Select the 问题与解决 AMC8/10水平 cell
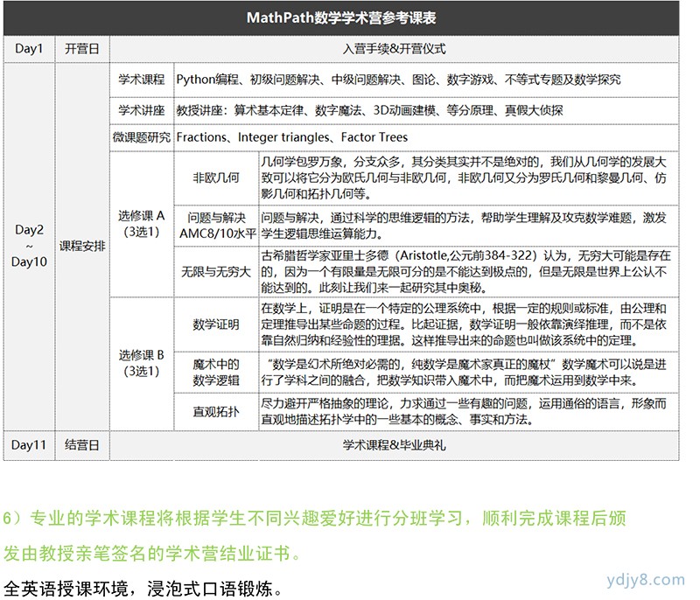This screenshot has height=600, width=700. (216, 226)
